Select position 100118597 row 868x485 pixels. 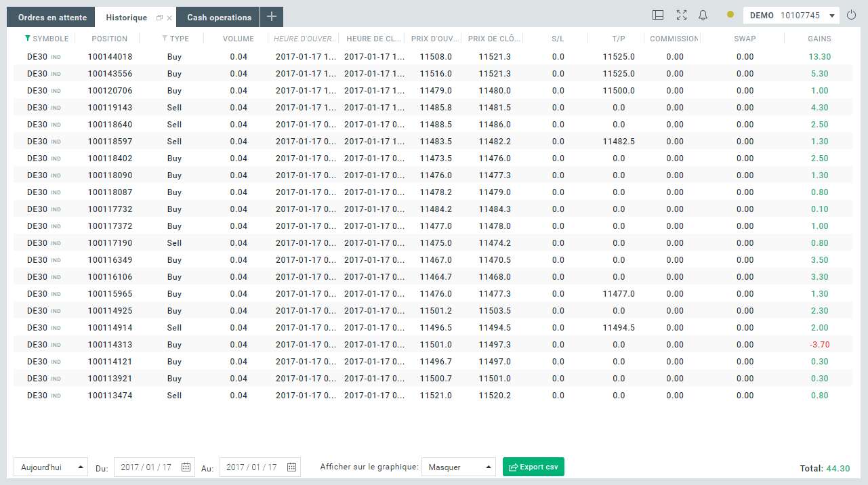[432, 142]
